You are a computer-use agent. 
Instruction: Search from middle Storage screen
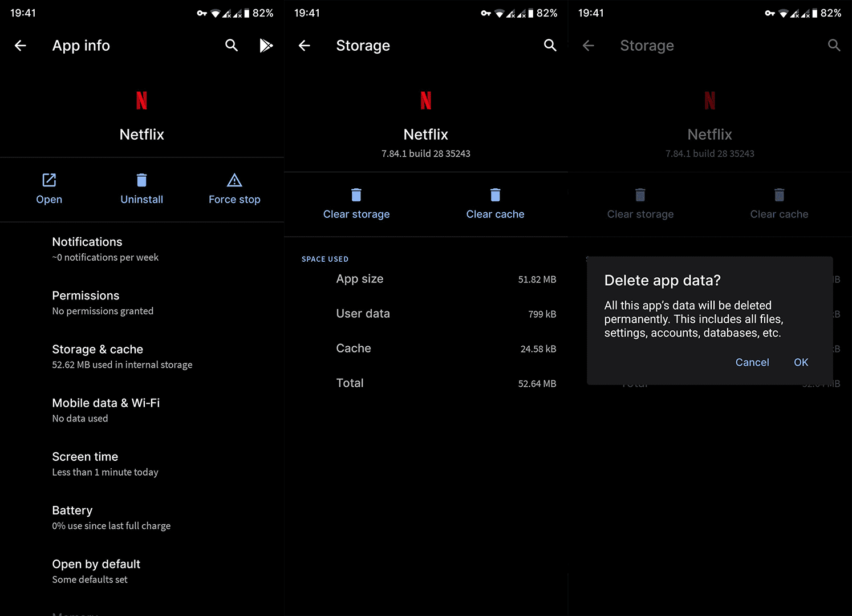[x=550, y=46]
